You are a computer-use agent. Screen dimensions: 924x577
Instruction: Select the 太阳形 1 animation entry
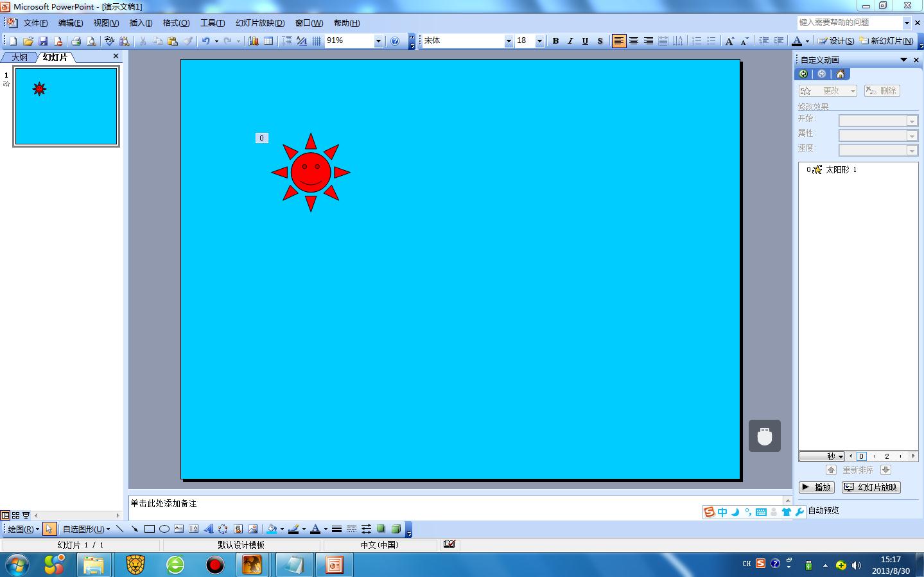click(x=858, y=169)
